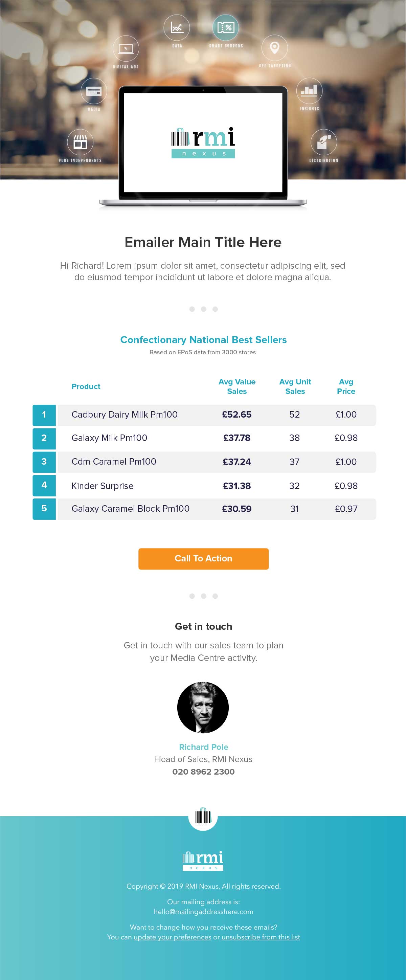The height and width of the screenshot is (980, 406).
Task: Click unsubscribe from this list link
Action: click(261, 937)
